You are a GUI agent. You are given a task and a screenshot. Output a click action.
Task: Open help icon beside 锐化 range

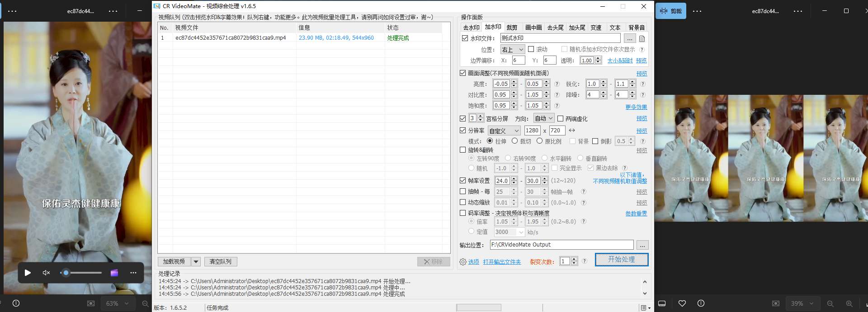(x=643, y=84)
